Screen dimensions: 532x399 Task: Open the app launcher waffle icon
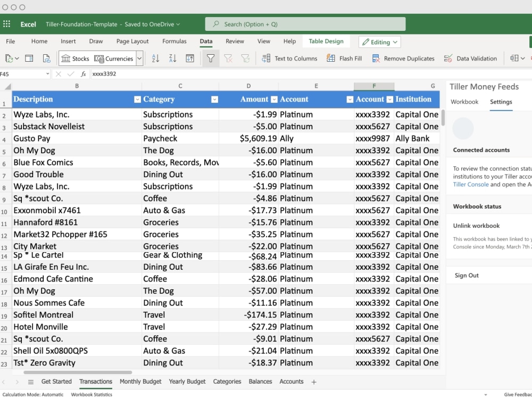click(x=6, y=24)
